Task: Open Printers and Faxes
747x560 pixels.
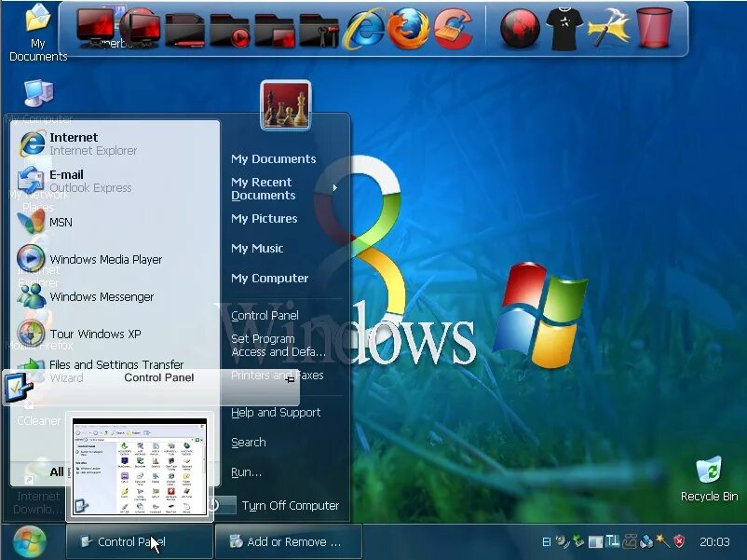Action: [x=278, y=376]
